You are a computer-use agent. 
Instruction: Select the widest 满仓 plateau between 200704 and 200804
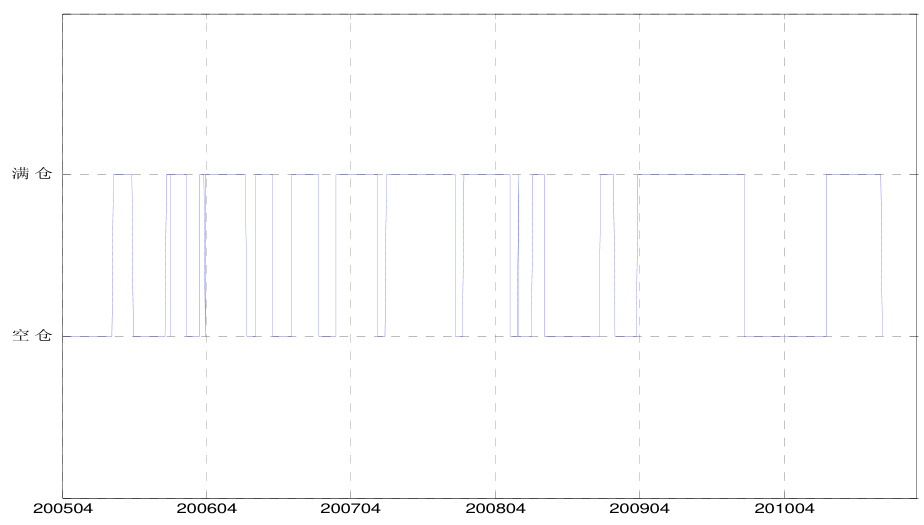tap(421, 174)
